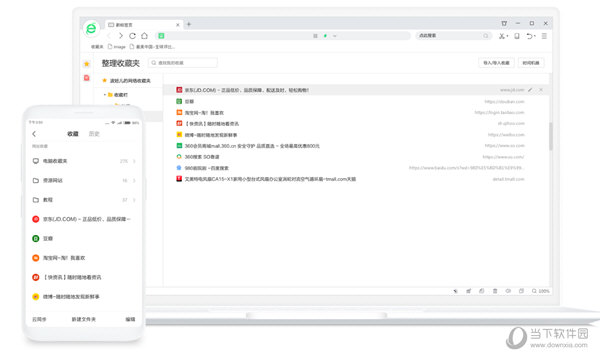The image size is (600, 360).
Task: Select the 百度搜索 bookmark row
Action: point(357,168)
